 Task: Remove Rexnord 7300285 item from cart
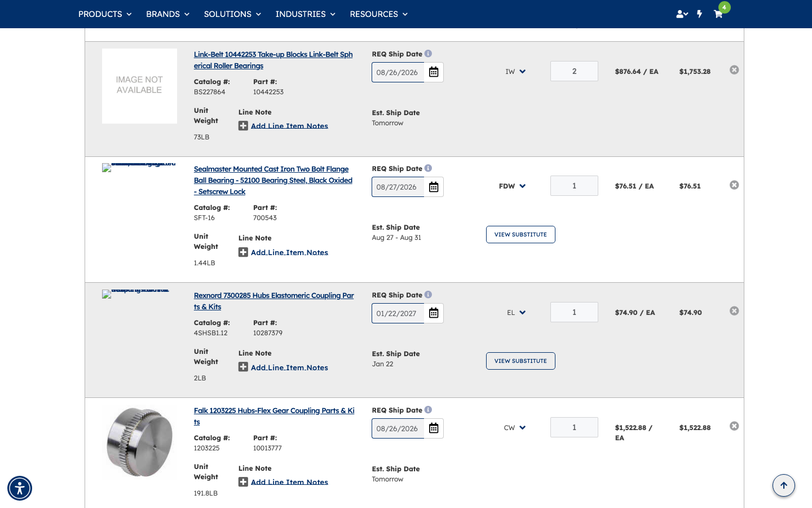734,311
